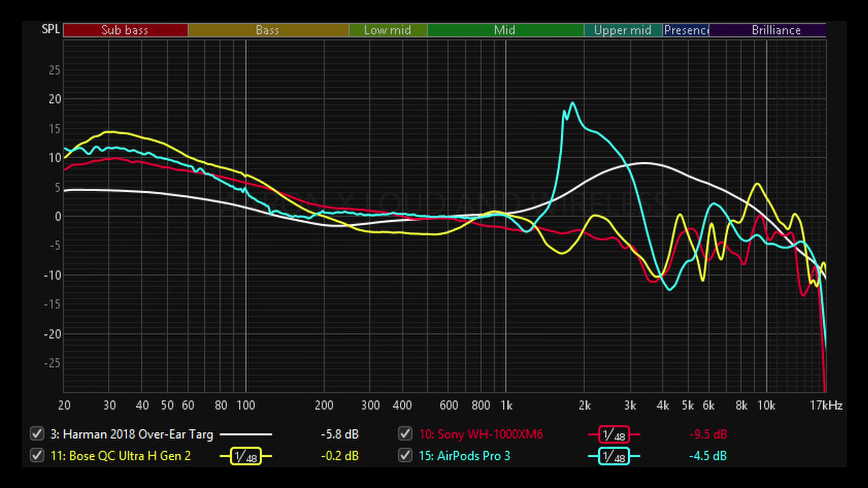
Task: Click the 17kHz frequency axis label
Action: (x=825, y=405)
